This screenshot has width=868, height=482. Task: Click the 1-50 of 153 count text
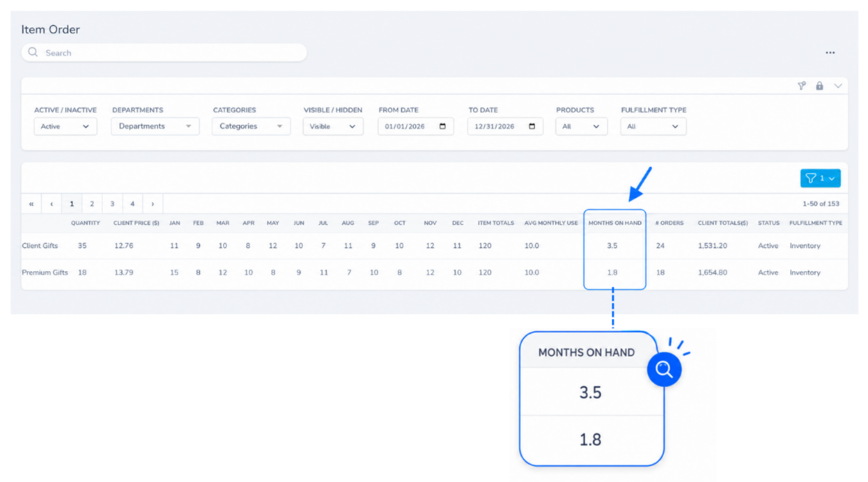pyautogui.click(x=821, y=204)
